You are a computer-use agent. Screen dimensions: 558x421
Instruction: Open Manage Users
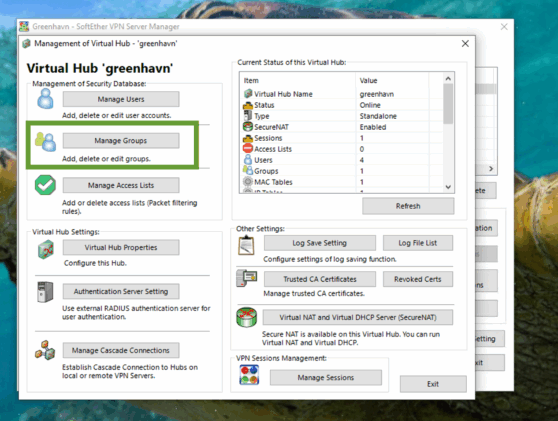click(x=121, y=99)
